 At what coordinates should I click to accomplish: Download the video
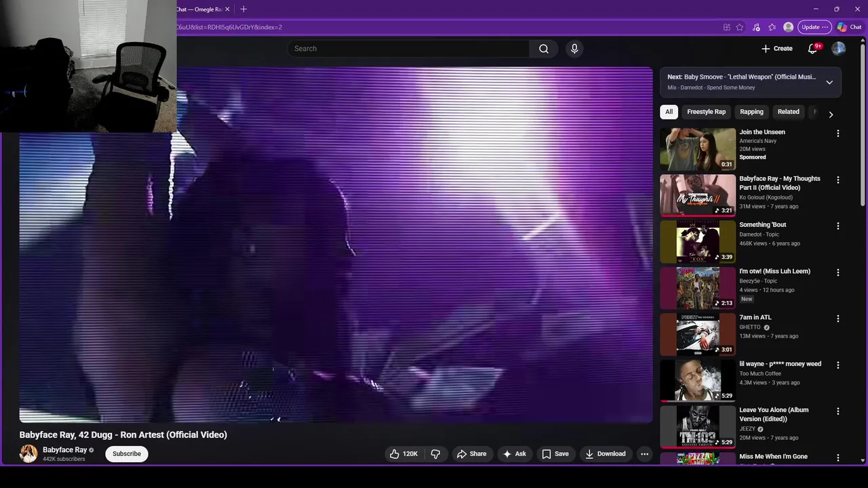(x=606, y=454)
